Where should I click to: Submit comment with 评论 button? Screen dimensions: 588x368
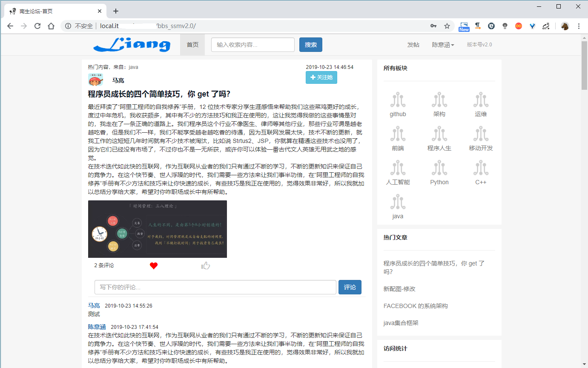350,287
